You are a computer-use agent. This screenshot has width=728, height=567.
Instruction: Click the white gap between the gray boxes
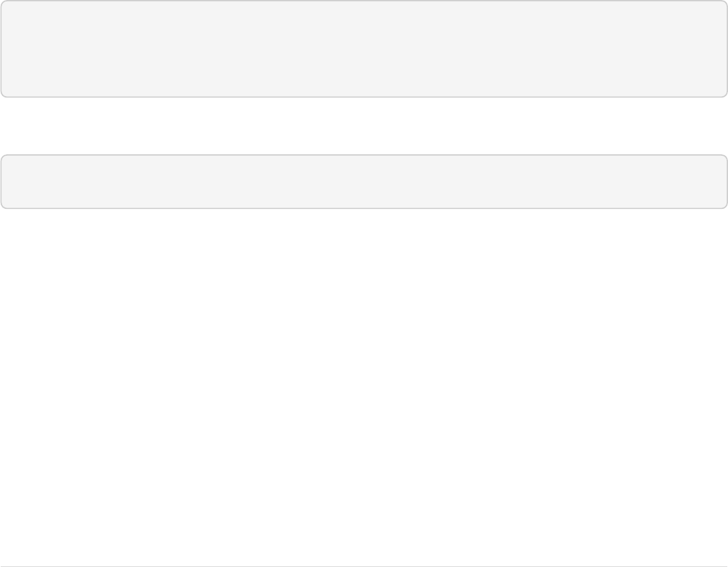tap(364, 126)
